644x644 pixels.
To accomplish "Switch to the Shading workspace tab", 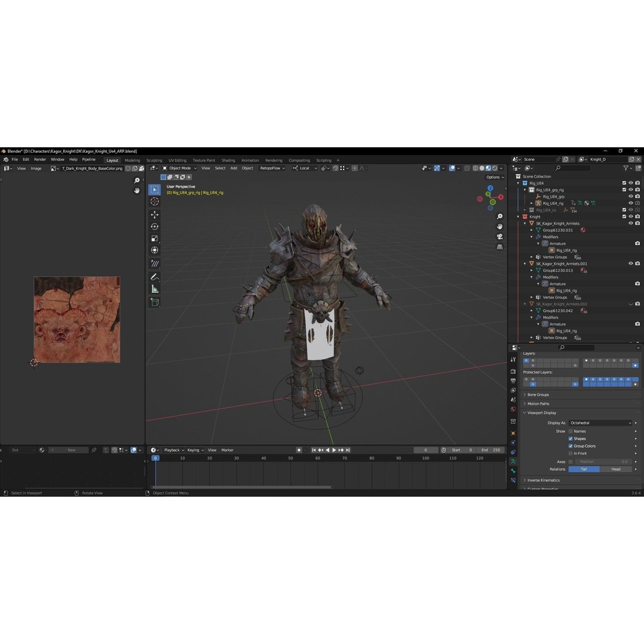I will click(x=228, y=160).
